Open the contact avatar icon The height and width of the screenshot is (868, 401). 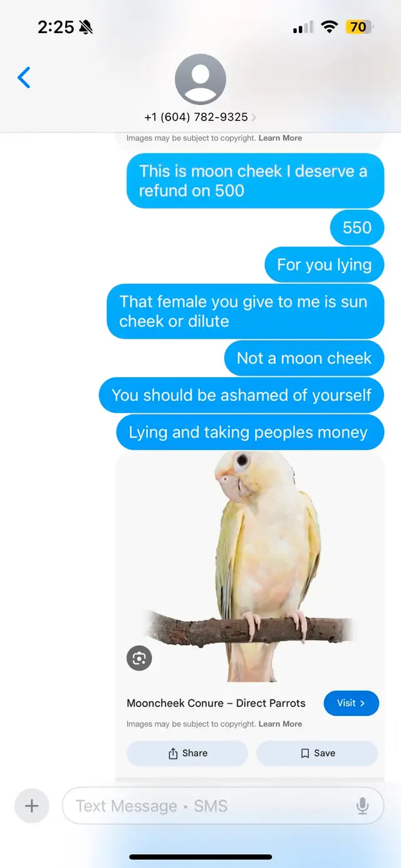coord(200,80)
